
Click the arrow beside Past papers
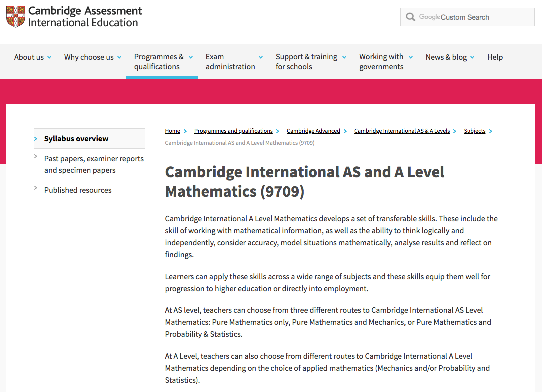point(36,156)
